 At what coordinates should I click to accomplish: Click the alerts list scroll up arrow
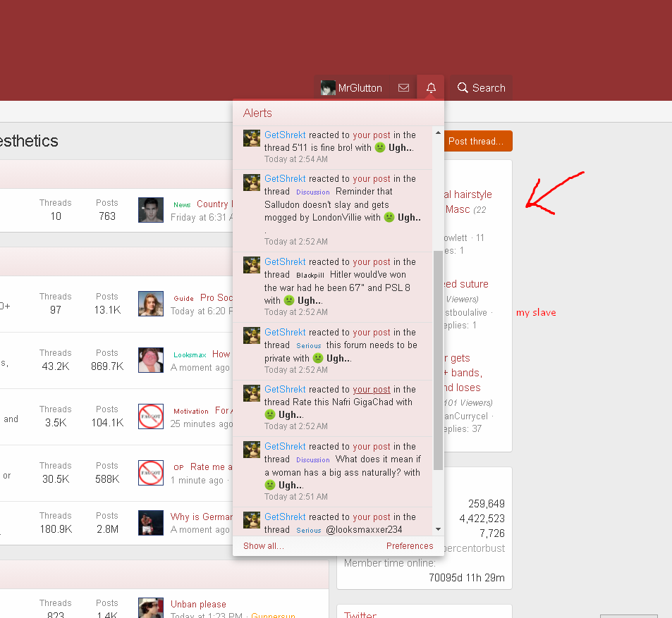(x=438, y=133)
